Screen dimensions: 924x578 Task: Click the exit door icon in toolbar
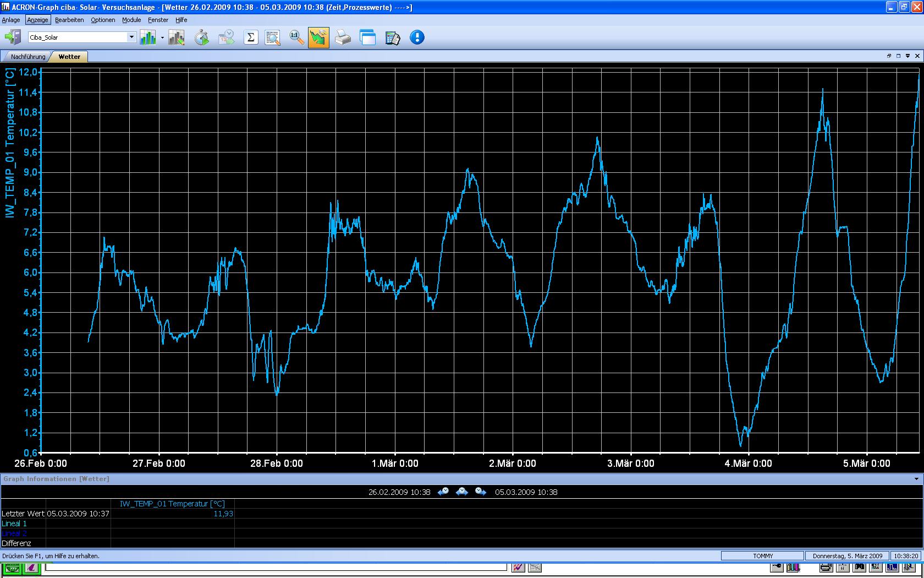(12, 37)
